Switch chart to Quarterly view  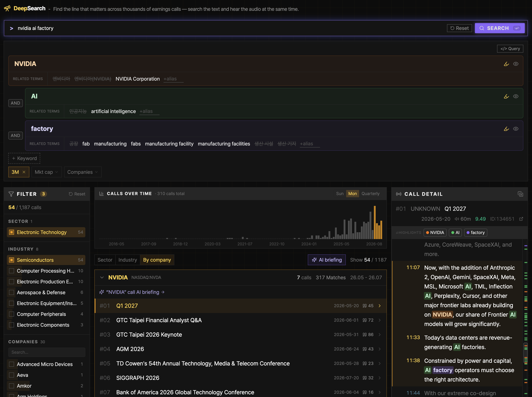(370, 194)
